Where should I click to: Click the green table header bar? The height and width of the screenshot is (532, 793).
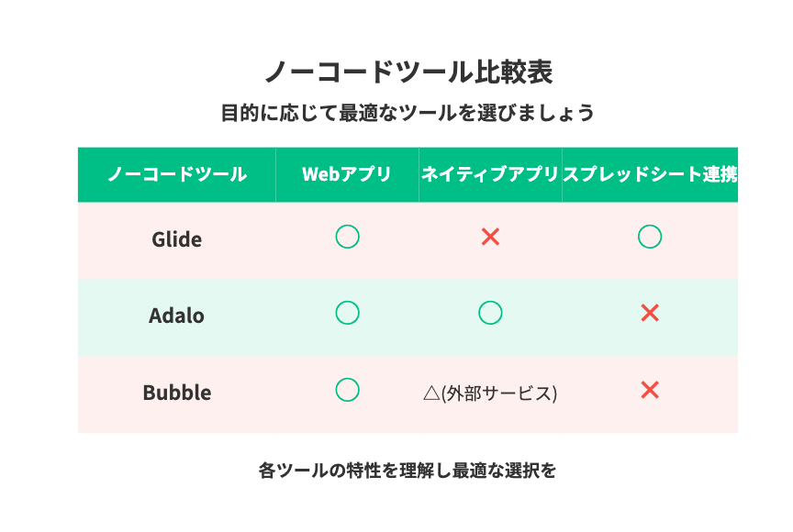[408, 175]
